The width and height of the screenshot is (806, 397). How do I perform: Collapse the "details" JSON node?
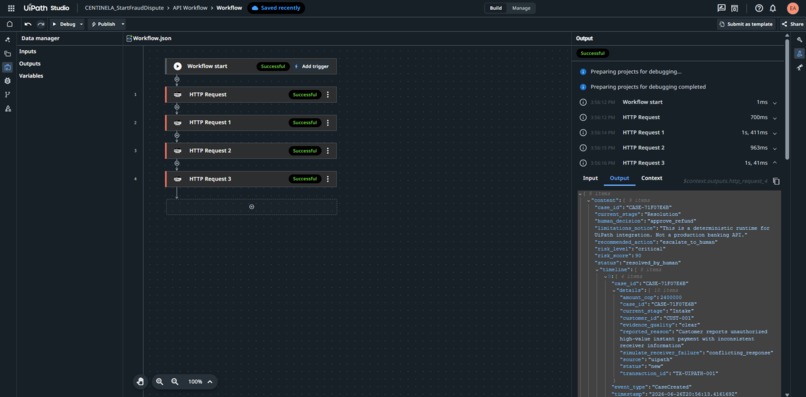(x=614, y=291)
